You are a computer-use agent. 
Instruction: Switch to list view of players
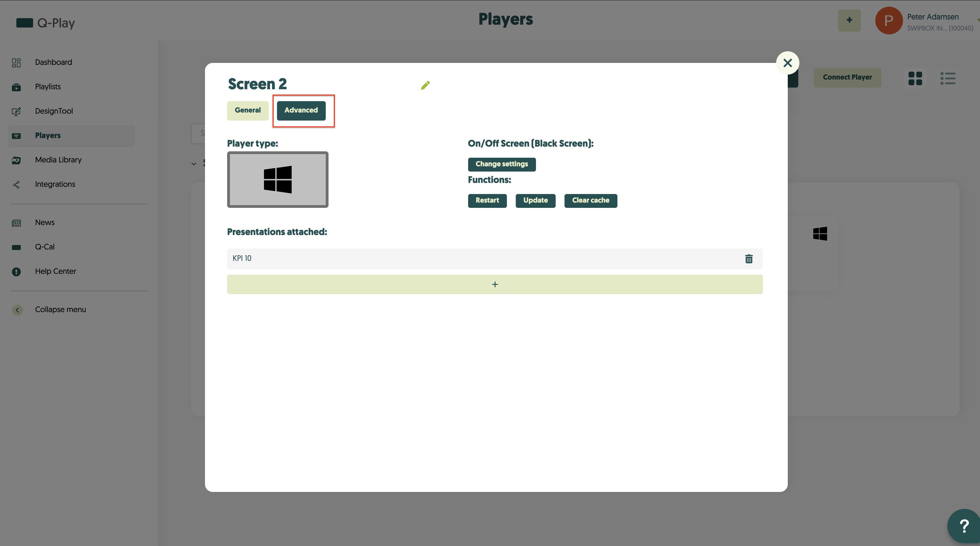[948, 78]
